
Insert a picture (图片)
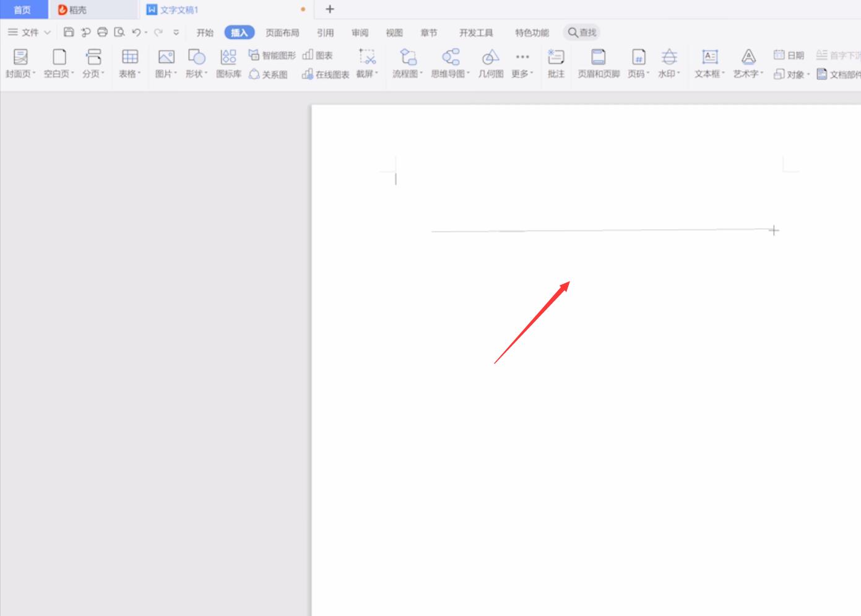coord(166,64)
